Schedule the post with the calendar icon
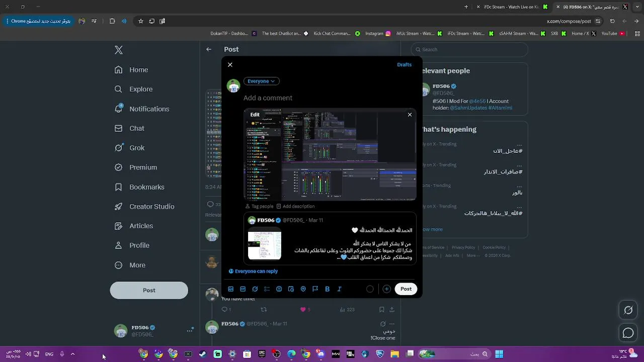The height and width of the screenshot is (362, 644). [x=291, y=289]
